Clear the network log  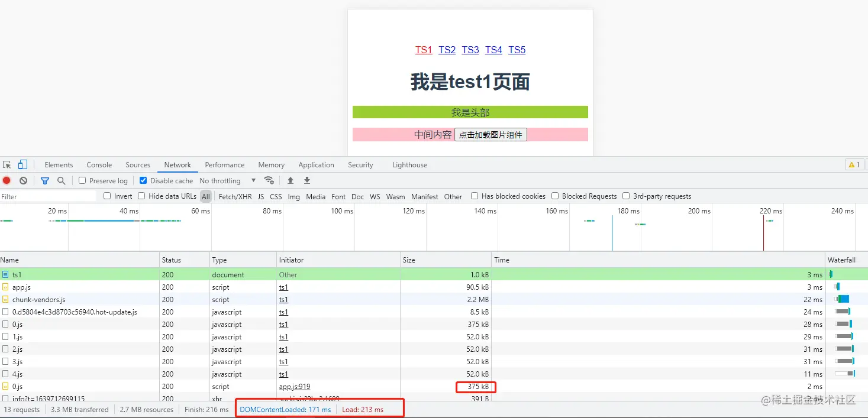[x=23, y=180]
